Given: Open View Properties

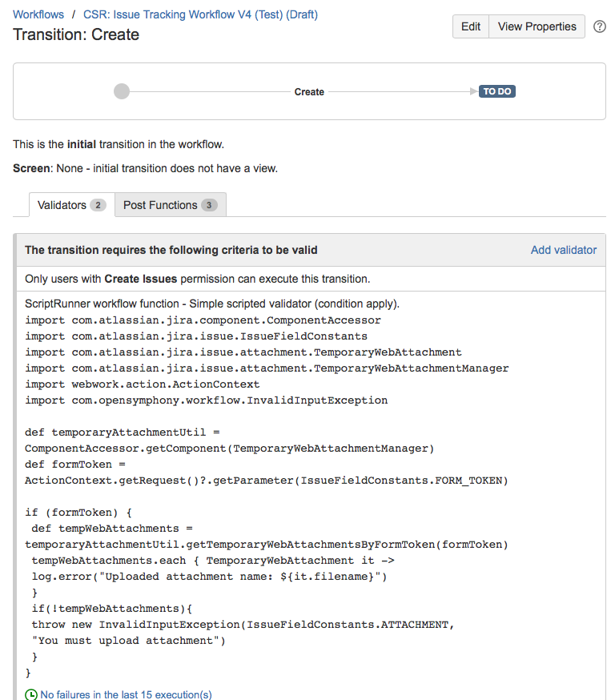Looking at the screenshot, I should (x=537, y=26).
